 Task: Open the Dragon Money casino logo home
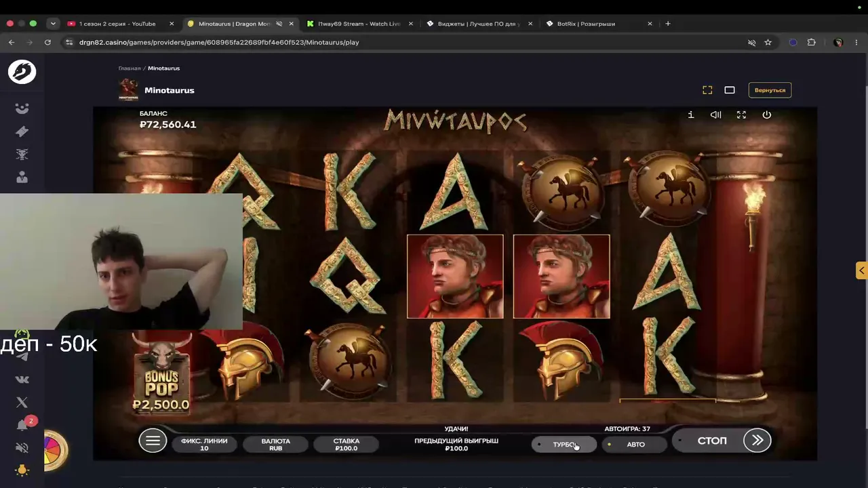coord(22,72)
